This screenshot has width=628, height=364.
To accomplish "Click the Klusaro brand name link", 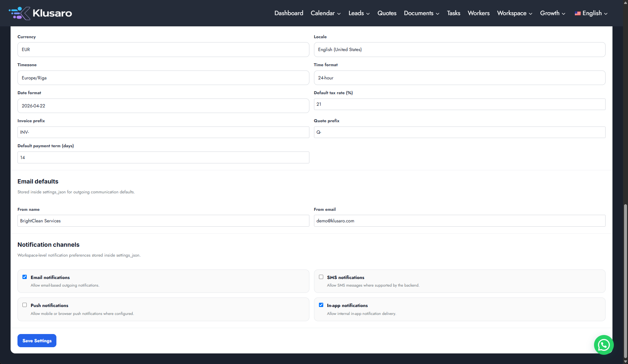I will pos(52,13).
